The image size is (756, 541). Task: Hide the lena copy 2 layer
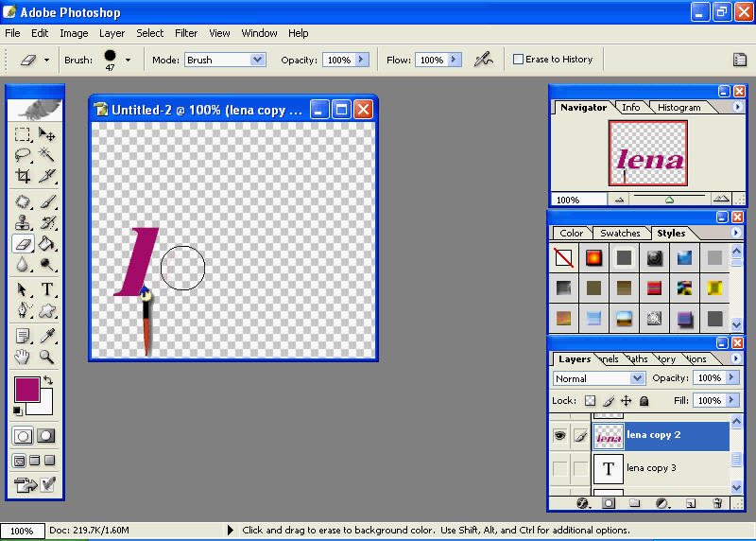[559, 436]
